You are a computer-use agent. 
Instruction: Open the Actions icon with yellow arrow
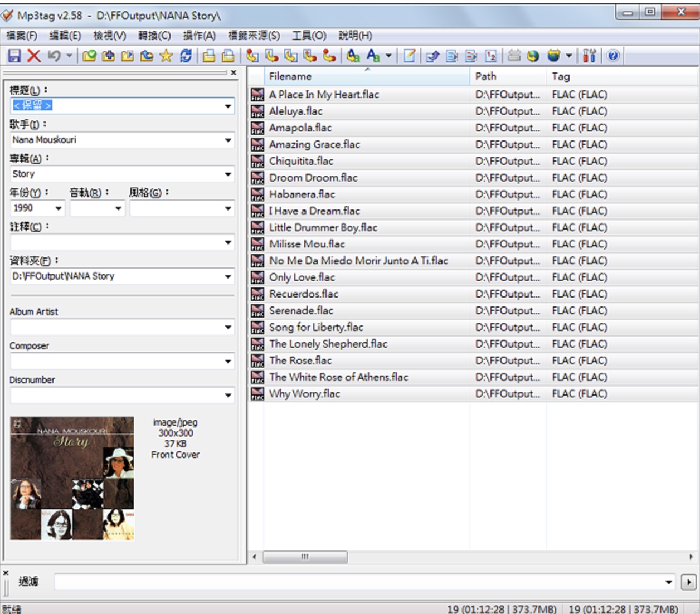[353, 56]
